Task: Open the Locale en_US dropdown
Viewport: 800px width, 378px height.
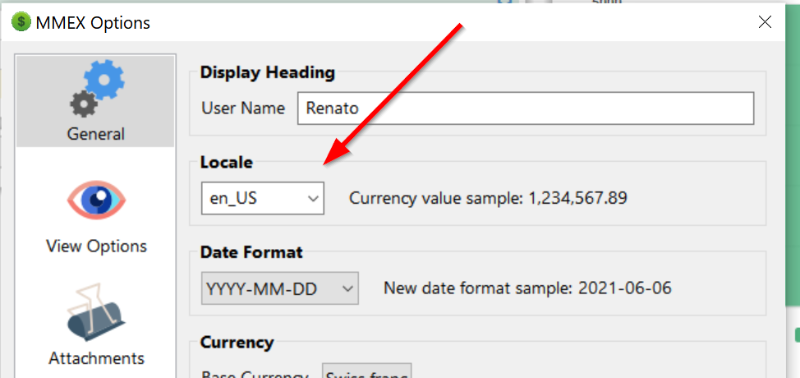Action: (262, 198)
